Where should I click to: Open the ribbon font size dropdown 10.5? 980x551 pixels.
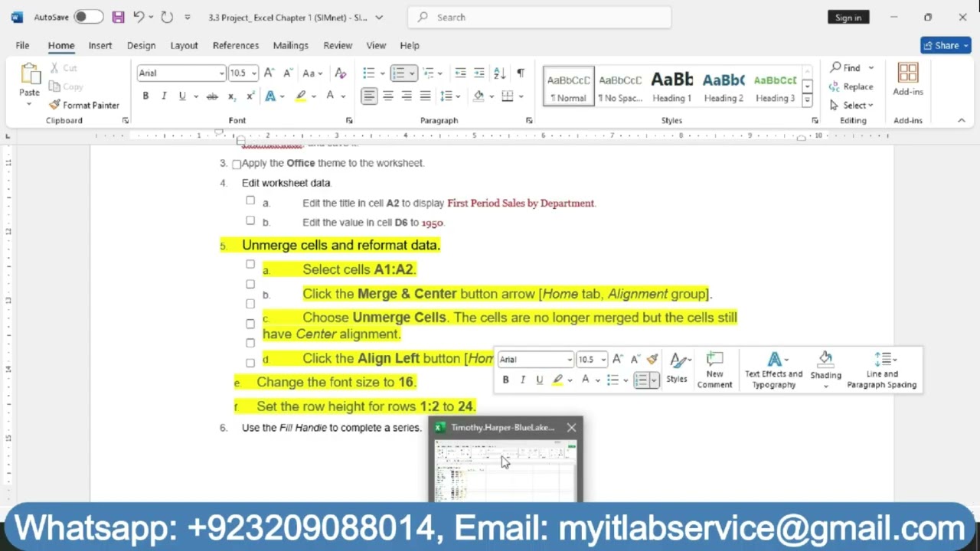(254, 73)
